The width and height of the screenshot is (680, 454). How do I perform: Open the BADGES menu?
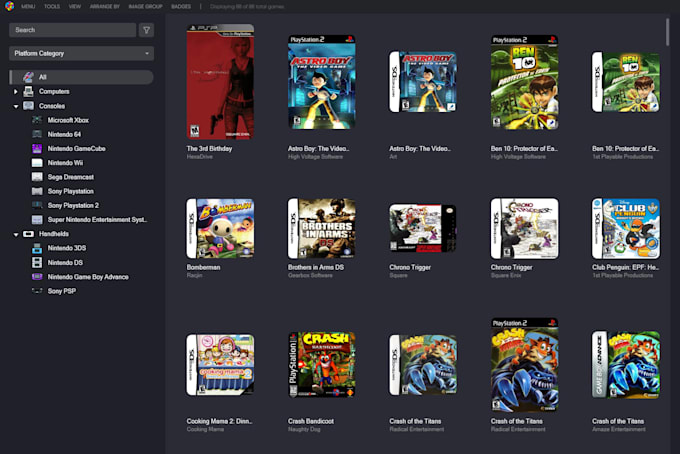(181, 7)
